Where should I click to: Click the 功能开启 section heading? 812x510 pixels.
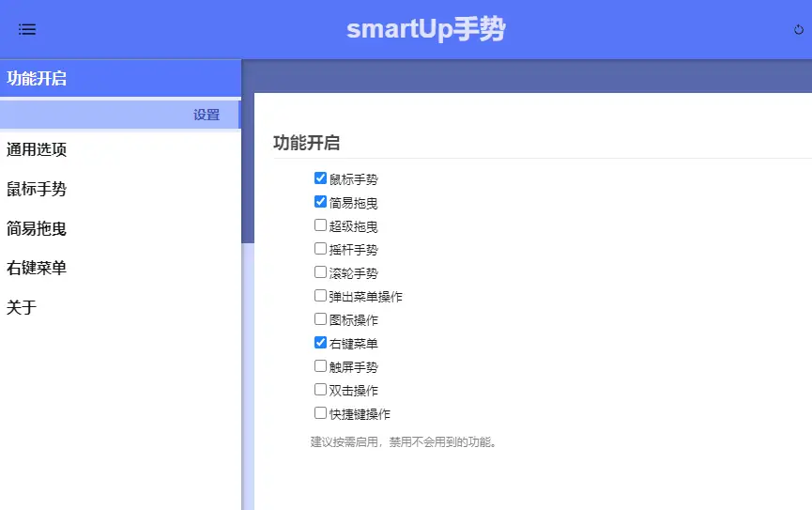(x=307, y=143)
